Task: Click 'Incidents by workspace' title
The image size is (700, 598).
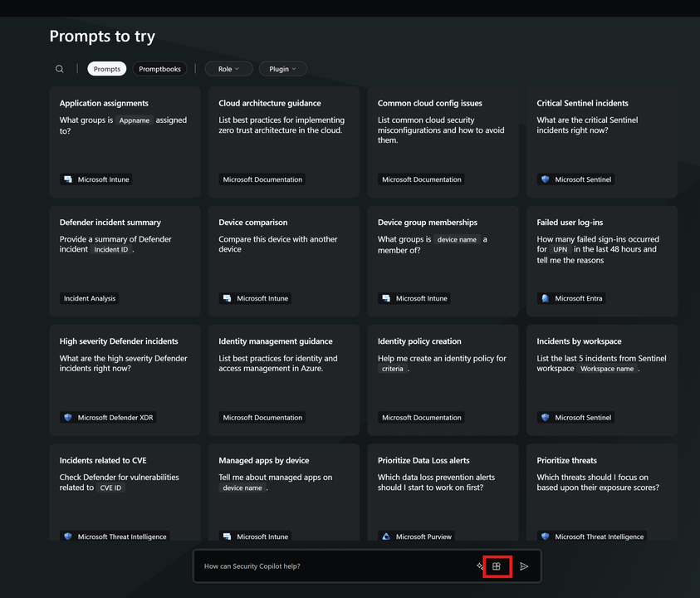Action: [579, 341]
